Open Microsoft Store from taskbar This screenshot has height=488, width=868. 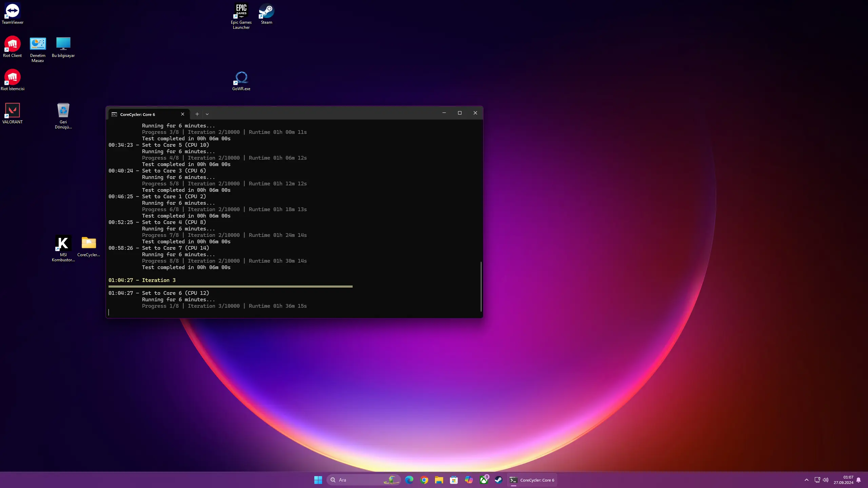(x=454, y=480)
